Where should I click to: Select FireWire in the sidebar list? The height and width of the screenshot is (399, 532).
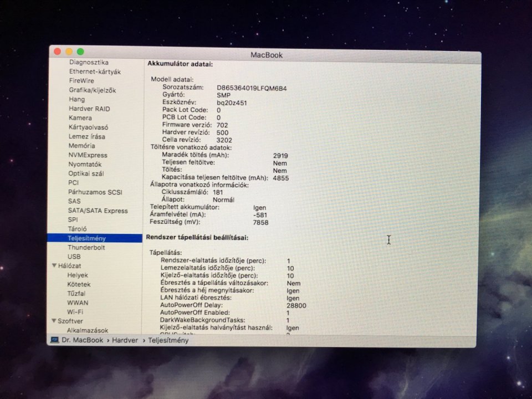(81, 81)
